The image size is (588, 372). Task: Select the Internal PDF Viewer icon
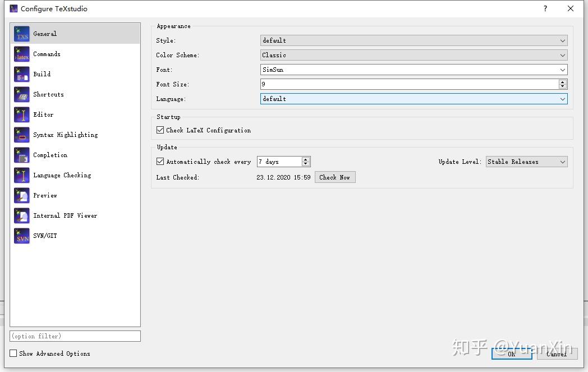pos(21,215)
